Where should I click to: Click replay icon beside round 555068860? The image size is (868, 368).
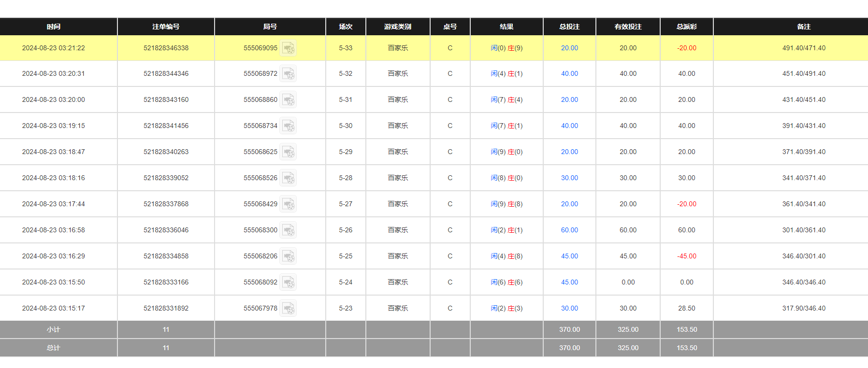click(289, 100)
